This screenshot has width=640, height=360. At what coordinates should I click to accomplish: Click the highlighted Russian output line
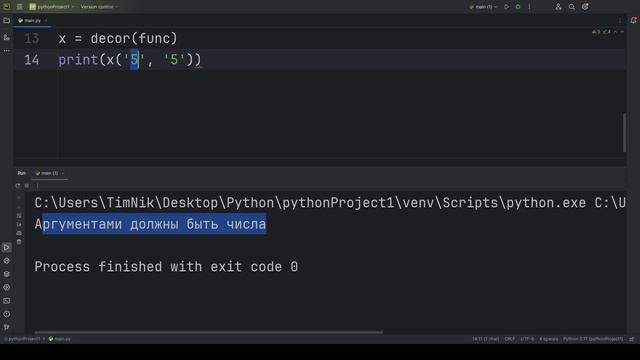[150, 224]
